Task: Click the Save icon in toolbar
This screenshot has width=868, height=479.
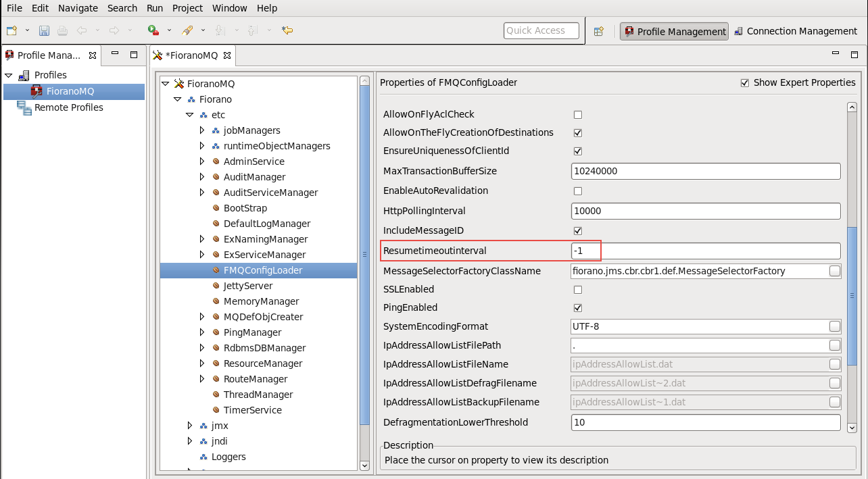Action: [44, 30]
